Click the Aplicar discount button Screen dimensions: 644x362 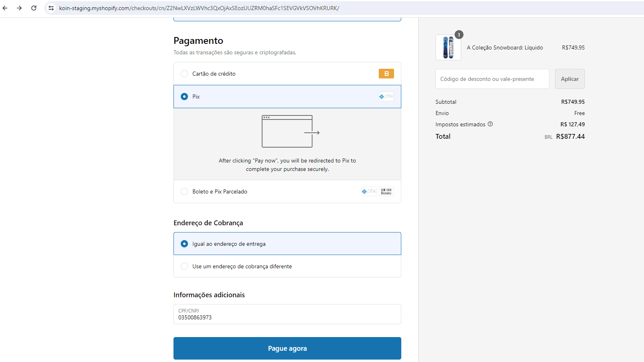point(570,79)
